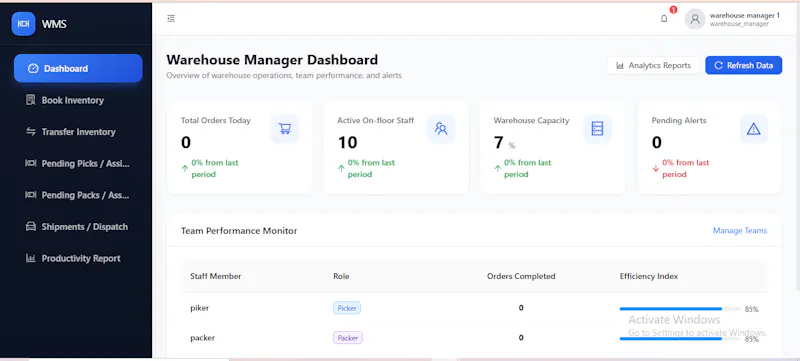Collapse sidebar with the hamburger menu icon
800x361 pixels.
(x=171, y=18)
